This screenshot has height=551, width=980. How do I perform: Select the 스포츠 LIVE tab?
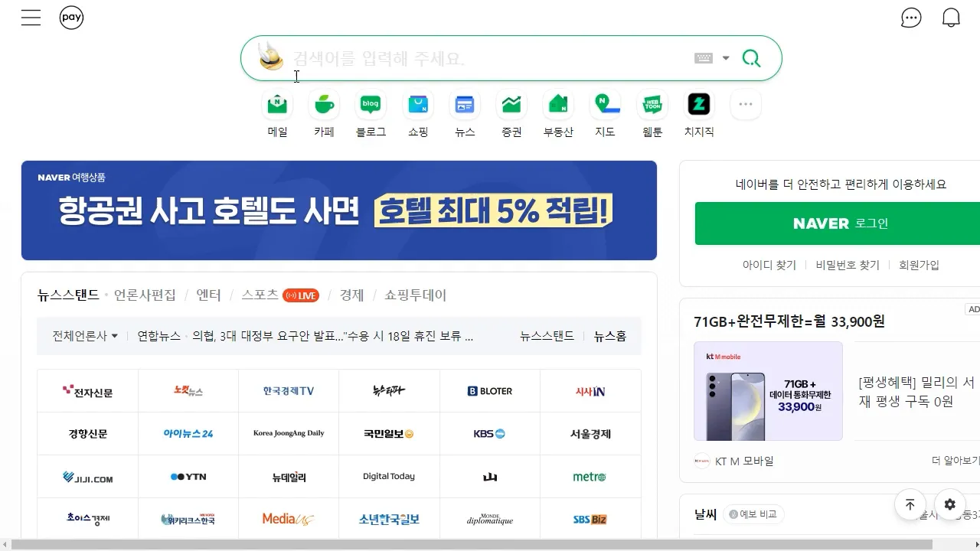(x=279, y=295)
